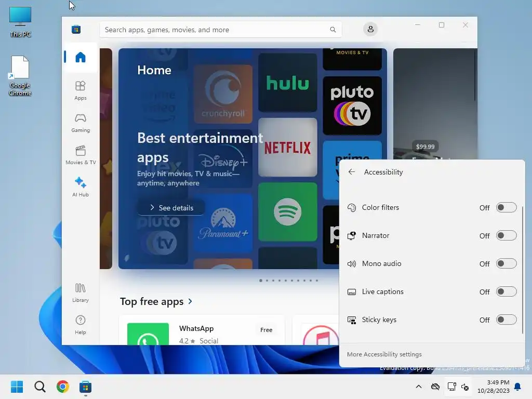Click the Mono audio speaker icon
The height and width of the screenshot is (399, 532).
coord(352,264)
